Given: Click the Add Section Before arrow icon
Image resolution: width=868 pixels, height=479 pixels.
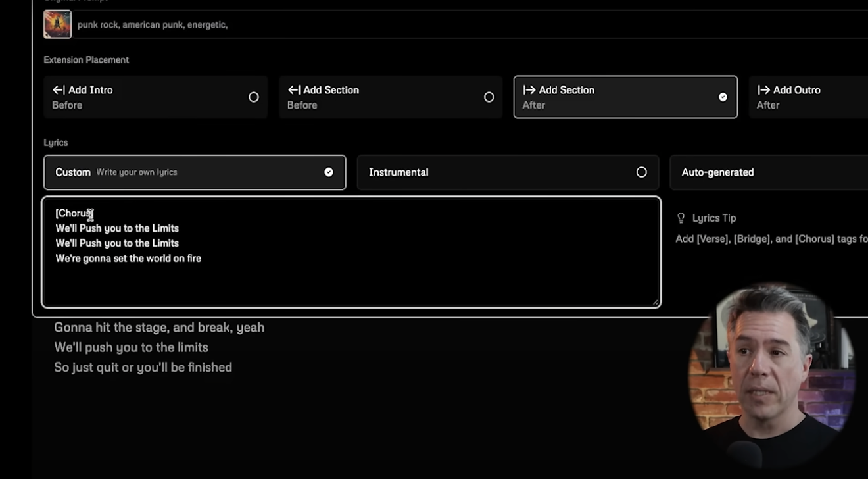Looking at the screenshot, I should (x=294, y=90).
